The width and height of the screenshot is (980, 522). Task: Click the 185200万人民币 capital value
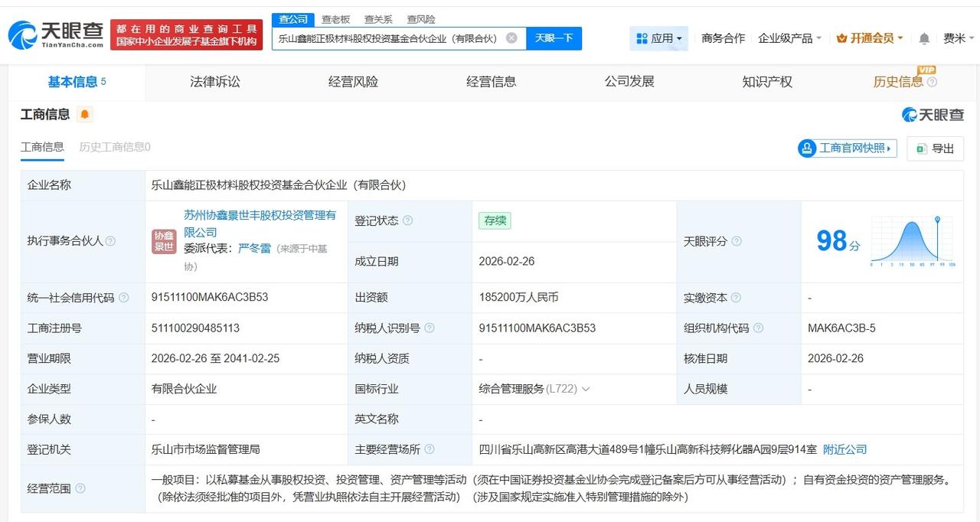point(518,298)
